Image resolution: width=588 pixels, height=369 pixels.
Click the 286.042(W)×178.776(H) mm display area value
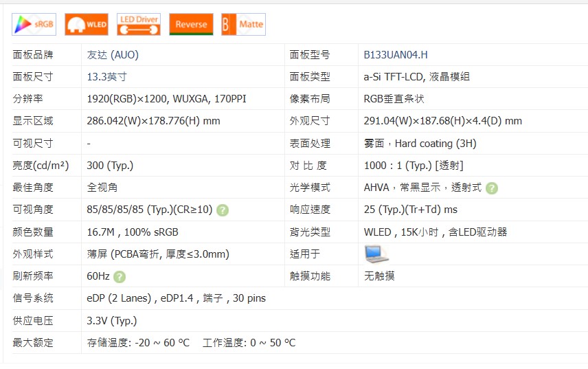(153, 121)
